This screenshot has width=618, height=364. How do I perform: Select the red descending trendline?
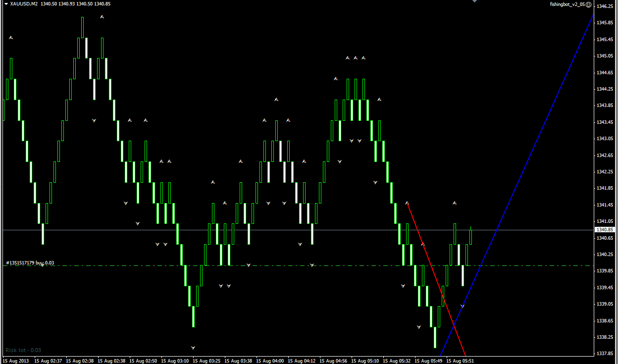436,279
